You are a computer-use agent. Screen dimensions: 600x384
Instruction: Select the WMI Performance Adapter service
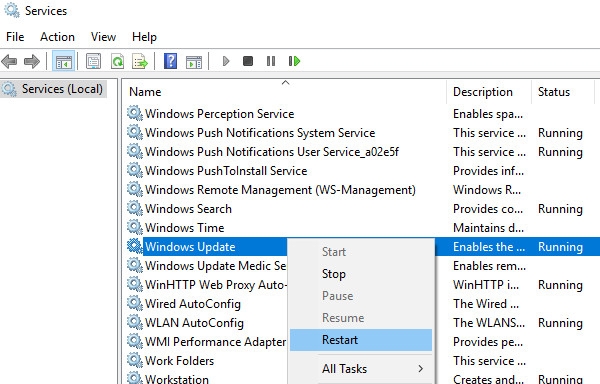click(215, 342)
